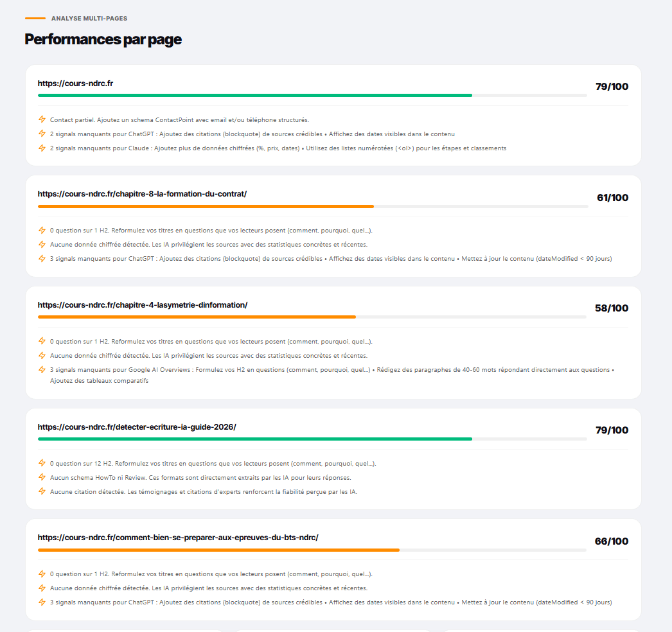Screen dimensions: 672x632
Task: Click the 'Performances par page' heading
Action: pos(103,39)
